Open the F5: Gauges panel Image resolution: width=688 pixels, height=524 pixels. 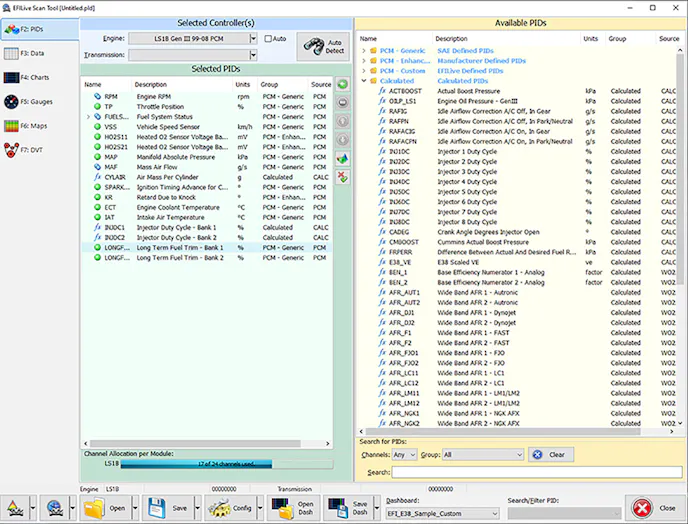click(x=38, y=102)
